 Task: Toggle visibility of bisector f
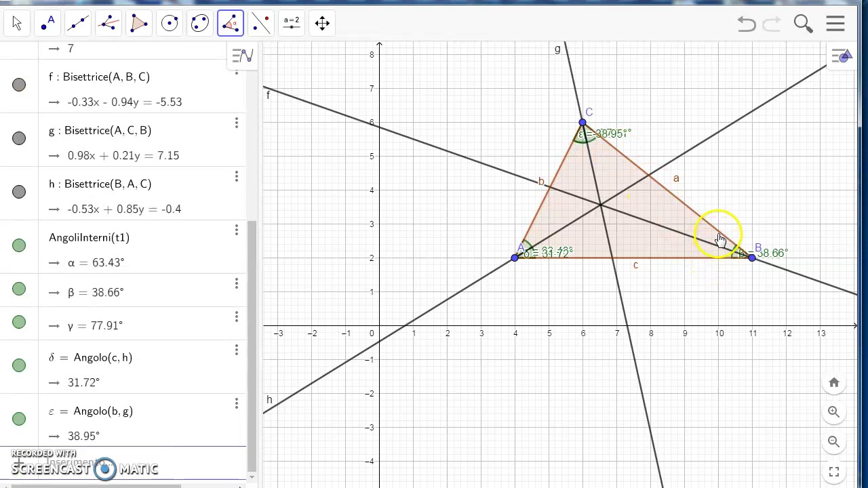(19, 85)
